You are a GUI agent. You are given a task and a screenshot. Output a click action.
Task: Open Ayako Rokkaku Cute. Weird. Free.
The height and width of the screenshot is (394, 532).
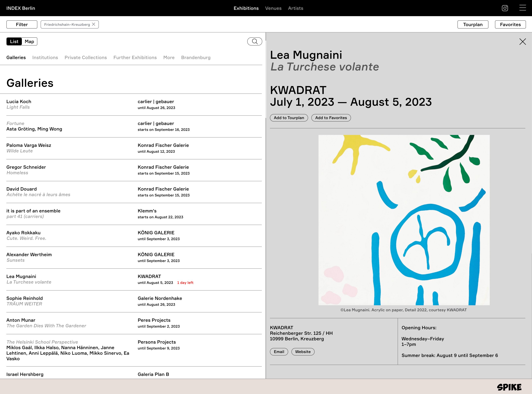click(x=134, y=236)
